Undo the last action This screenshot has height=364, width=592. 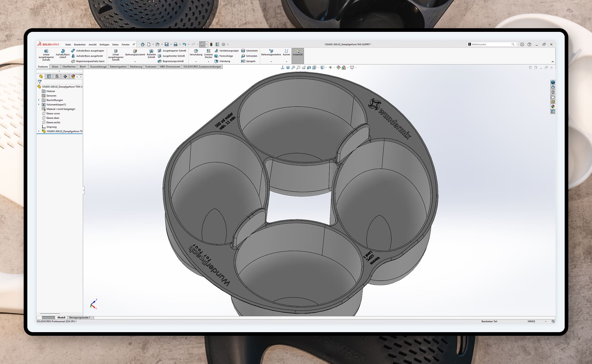click(x=184, y=44)
